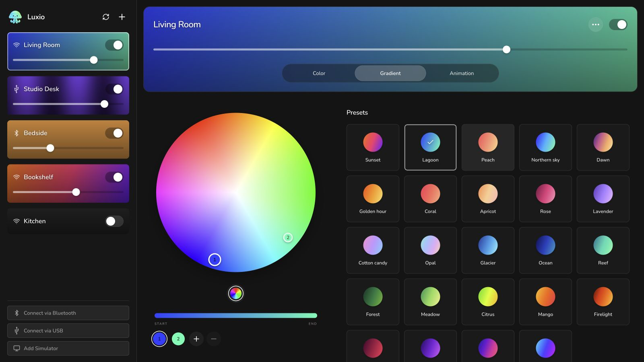Select gradient stop 2 handle on color wheel
The image size is (644, 362).
288,237
